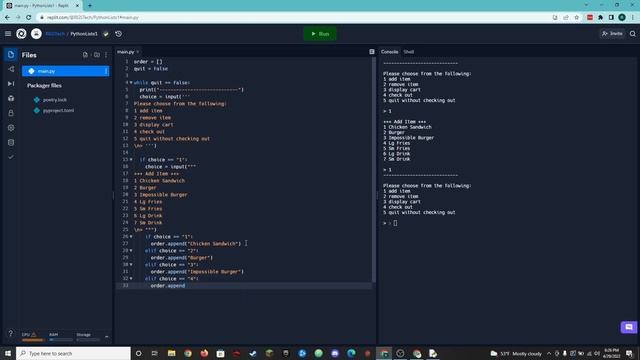The width and height of the screenshot is (640, 360).
Task: Open File Explorer from the taskbar
Action: click(x=171, y=353)
